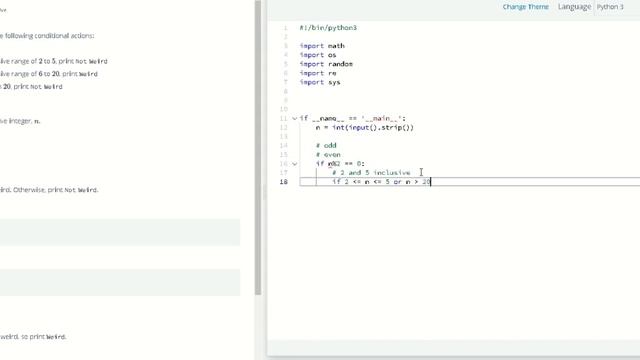640x360 pixels.
Task: Click the '# 2 and 5 inclusive' comment
Action: (371, 173)
